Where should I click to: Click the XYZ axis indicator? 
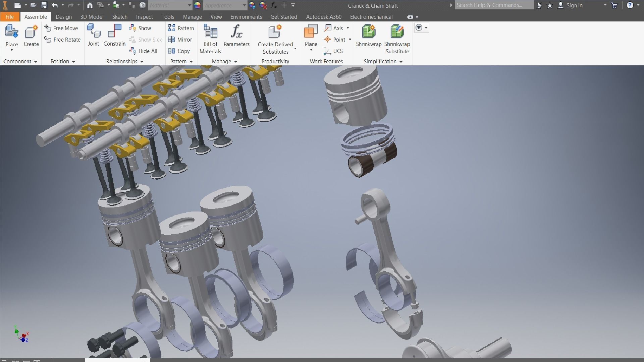coord(22,335)
